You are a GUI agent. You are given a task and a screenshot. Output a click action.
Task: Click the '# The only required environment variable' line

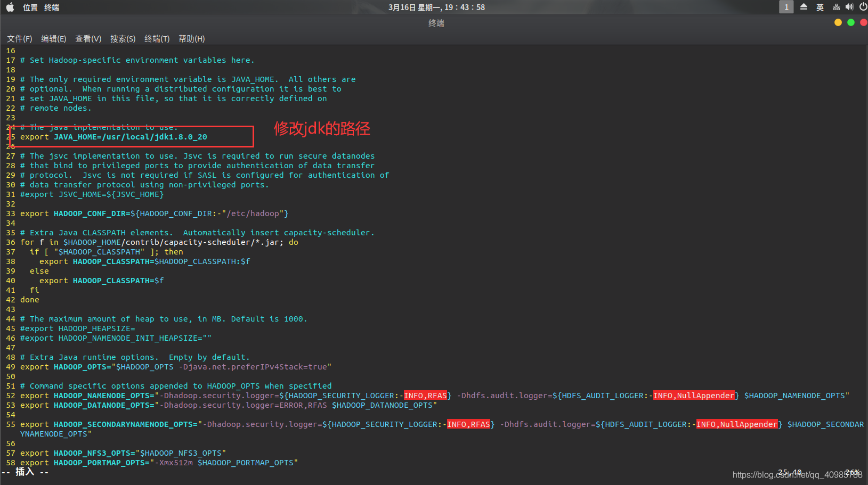(188, 79)
